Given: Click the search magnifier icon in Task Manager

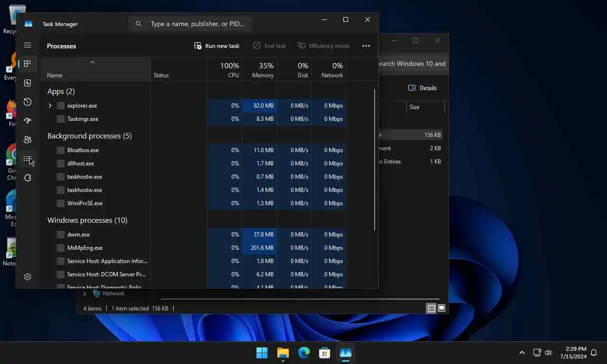Looking at the screenshot, I should 138,24.
